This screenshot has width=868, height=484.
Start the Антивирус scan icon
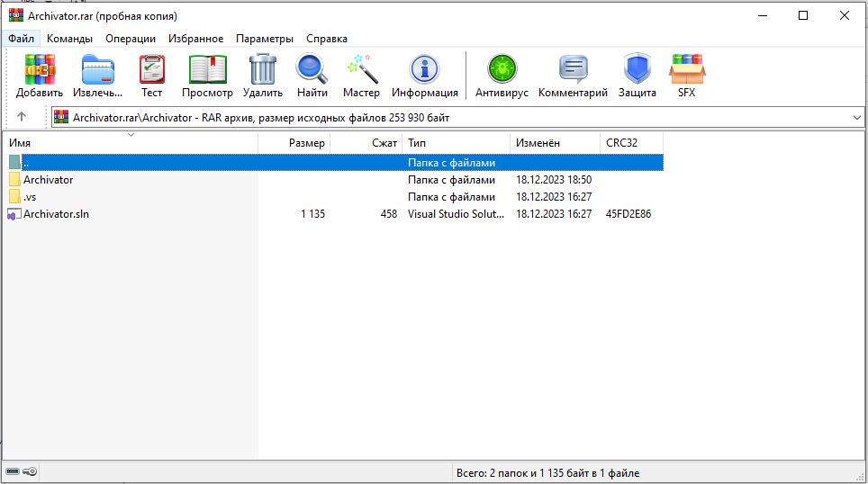point(502,69)
